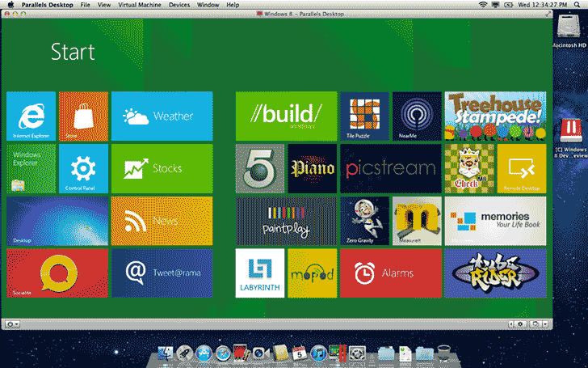Open the Control Panel gear tile
Viewport: 588px width, 368px height.
[83, 168]
